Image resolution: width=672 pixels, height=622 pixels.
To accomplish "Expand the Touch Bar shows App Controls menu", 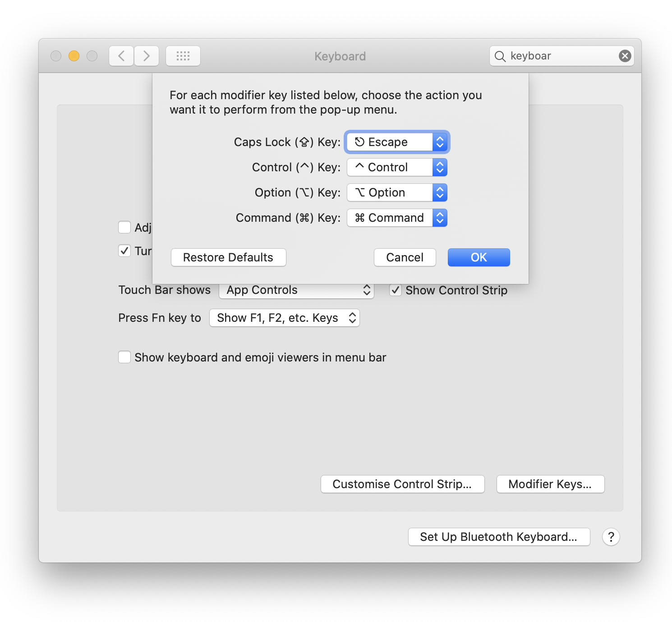I will click(297, 290).
